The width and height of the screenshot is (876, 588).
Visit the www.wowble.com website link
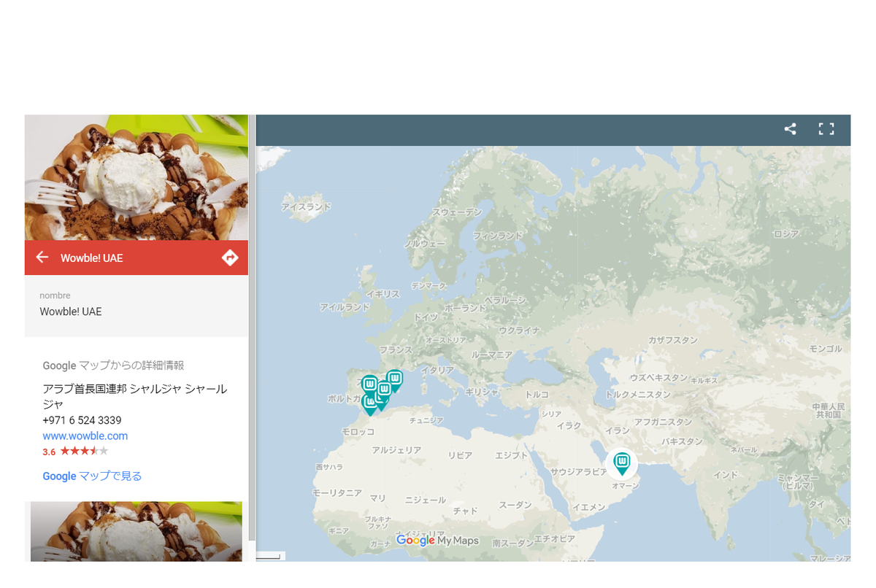tap(85, 436)
